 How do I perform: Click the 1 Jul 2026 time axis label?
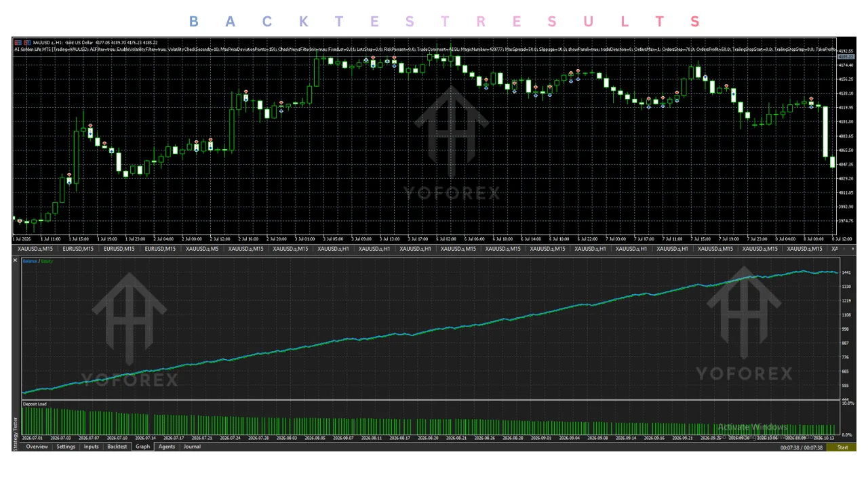point(22,239)
